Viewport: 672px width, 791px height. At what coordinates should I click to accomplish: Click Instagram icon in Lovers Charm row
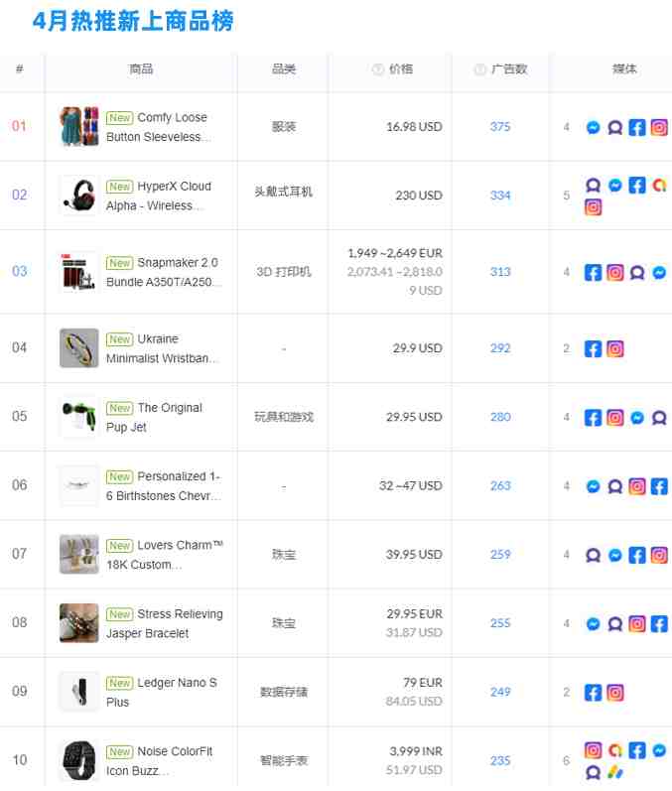coord(659,555)
